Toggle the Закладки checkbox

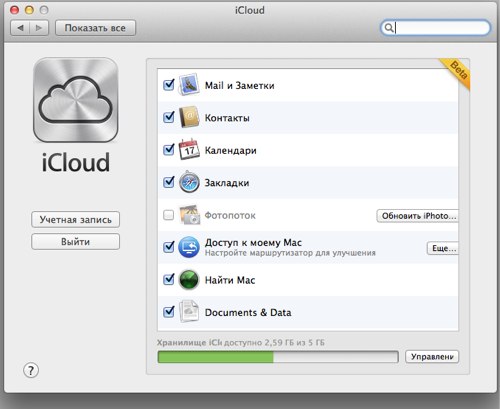coord(169,182)
